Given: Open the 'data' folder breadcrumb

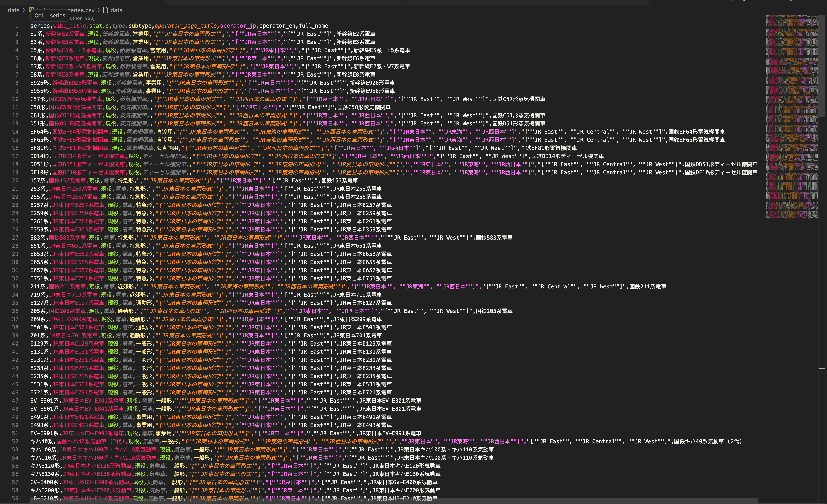Looking at the screenshot, I should coord(13,10).
